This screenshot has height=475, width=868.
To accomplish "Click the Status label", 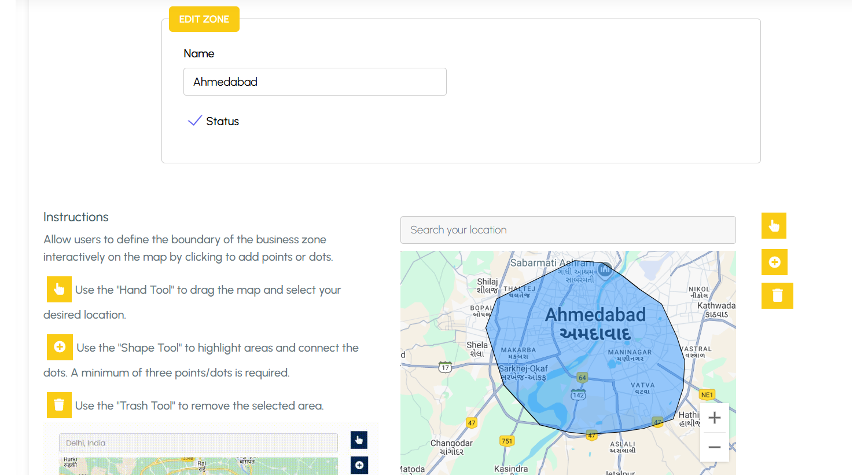I will 223,121.
